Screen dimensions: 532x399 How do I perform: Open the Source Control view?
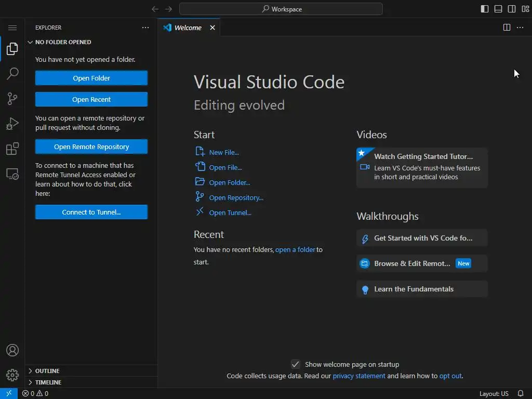coord(12,99)
